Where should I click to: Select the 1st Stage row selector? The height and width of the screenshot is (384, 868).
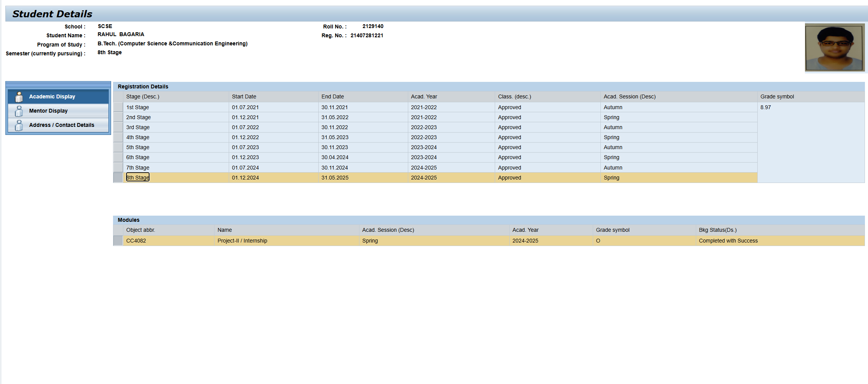(118, 107)
